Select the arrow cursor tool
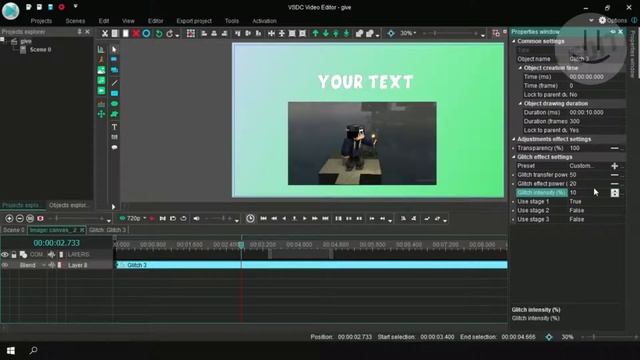 point(114,49)
